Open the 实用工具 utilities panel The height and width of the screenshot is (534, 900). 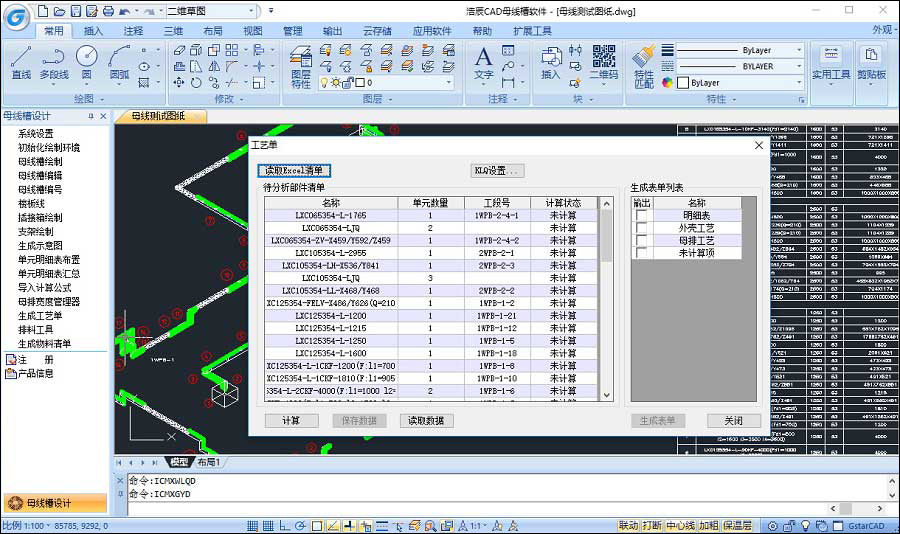(831, 63)
